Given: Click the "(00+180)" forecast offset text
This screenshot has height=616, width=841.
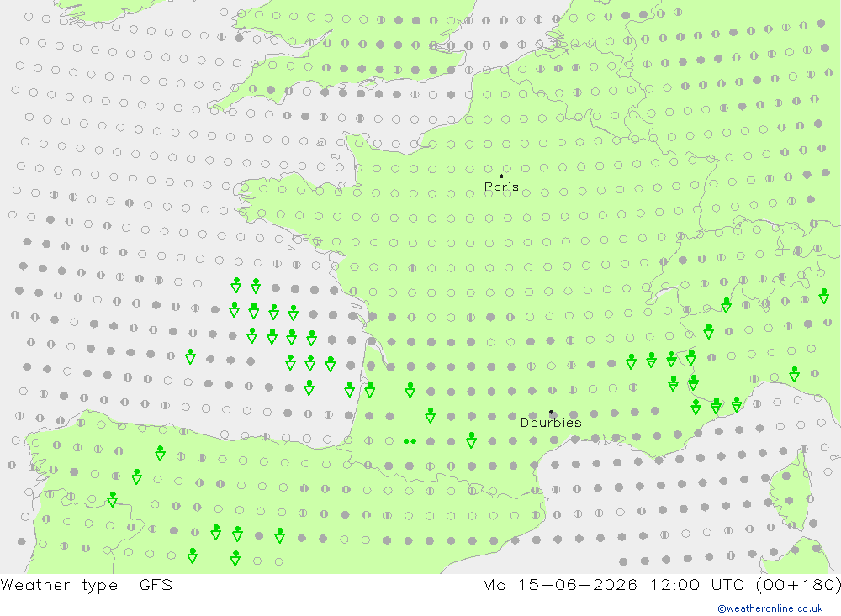Looking at the screenshot, I should point(798,584).
